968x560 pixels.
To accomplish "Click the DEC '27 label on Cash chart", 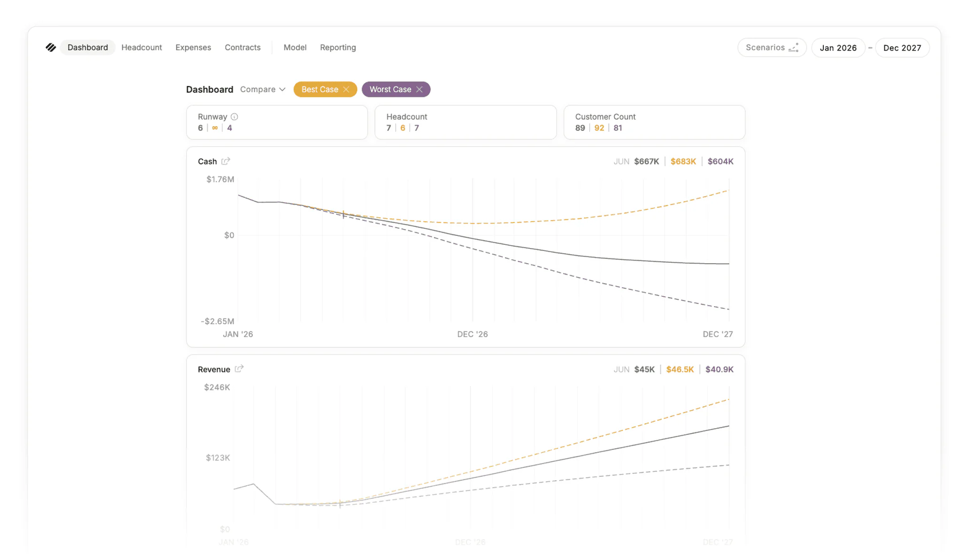I will 718,334.
